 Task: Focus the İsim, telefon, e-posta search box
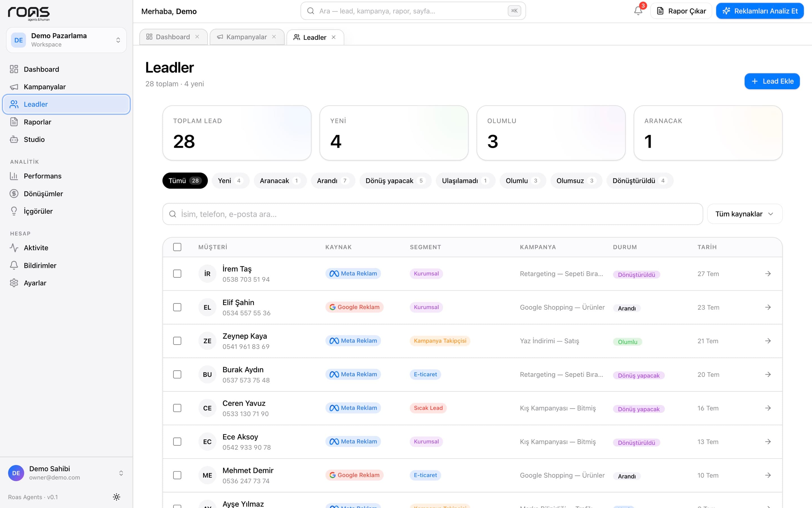(x=433, y=214)
